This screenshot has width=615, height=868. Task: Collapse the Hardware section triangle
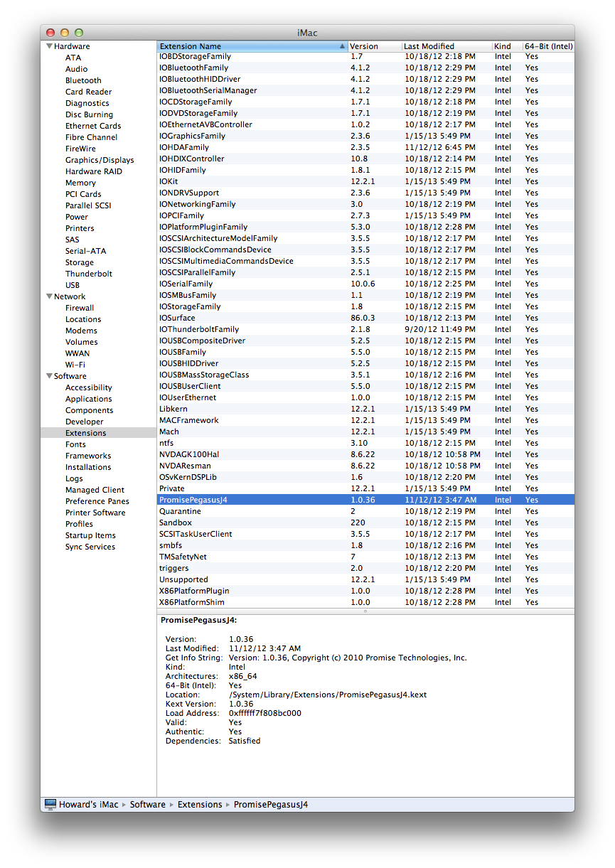coord(49,46)
